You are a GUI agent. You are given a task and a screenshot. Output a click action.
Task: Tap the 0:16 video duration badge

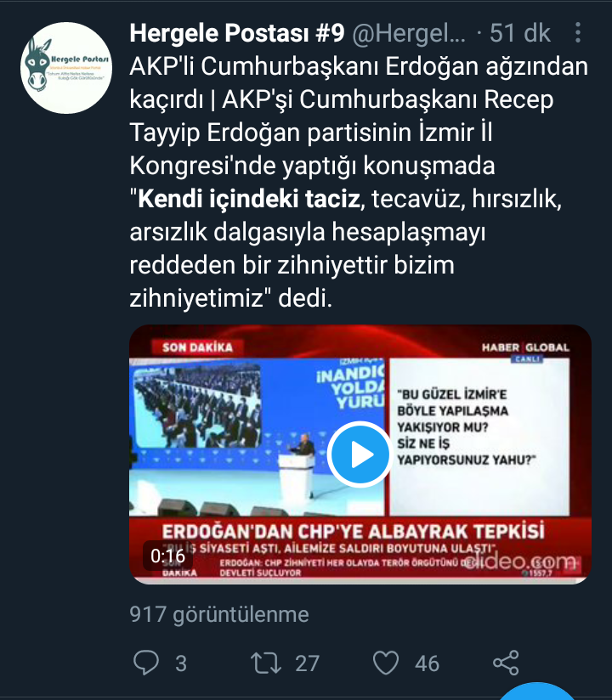[x=168, y=556]
